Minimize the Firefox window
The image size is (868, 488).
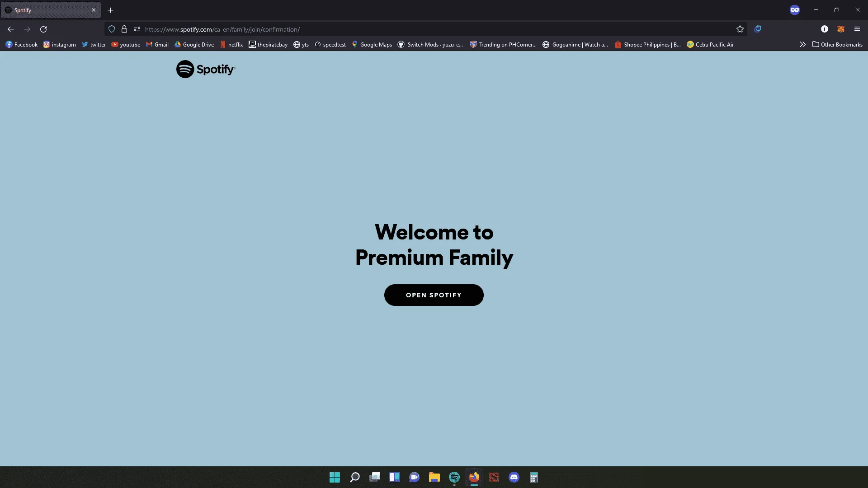point(816,10)
